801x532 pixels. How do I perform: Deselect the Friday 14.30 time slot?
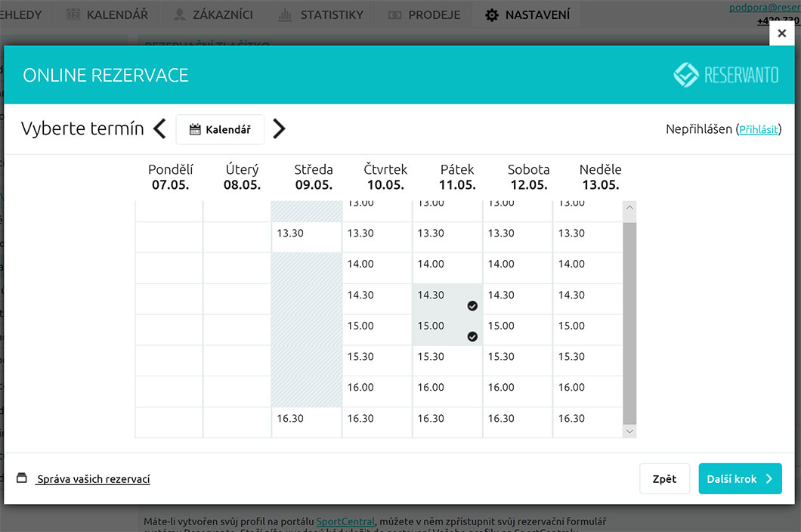tap(447, 299)
